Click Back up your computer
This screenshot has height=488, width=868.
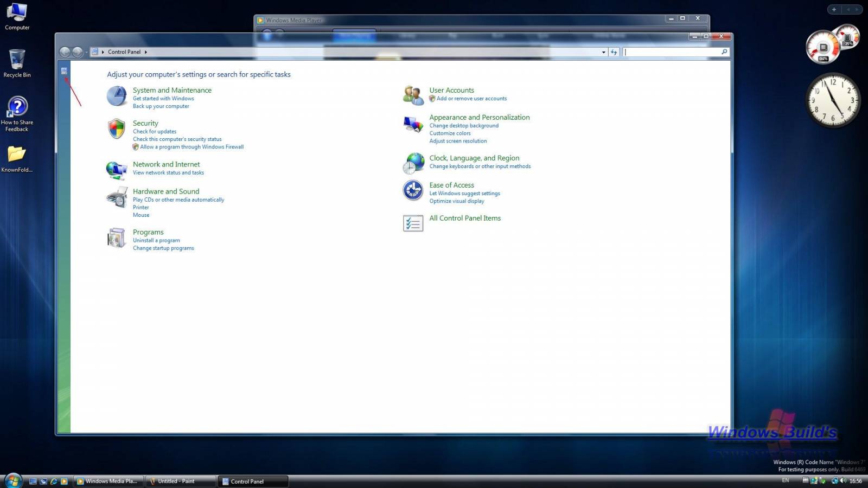point(161,106)
